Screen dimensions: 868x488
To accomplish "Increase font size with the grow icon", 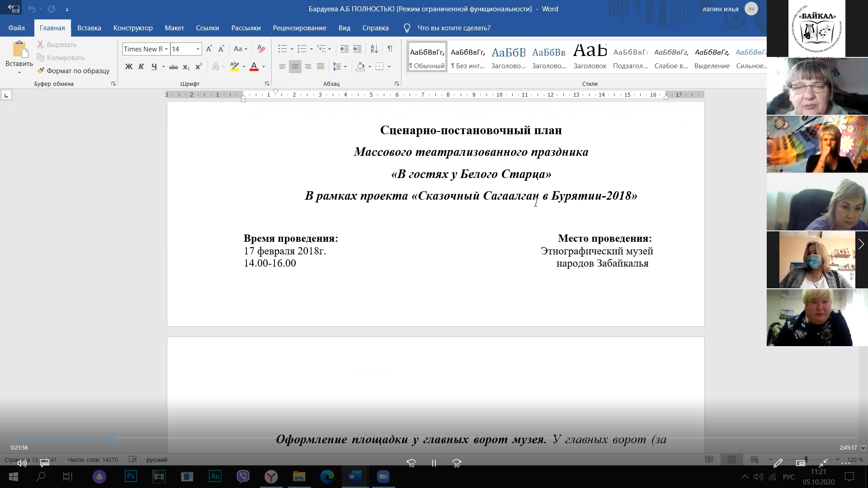I will [x=208, y=49].
